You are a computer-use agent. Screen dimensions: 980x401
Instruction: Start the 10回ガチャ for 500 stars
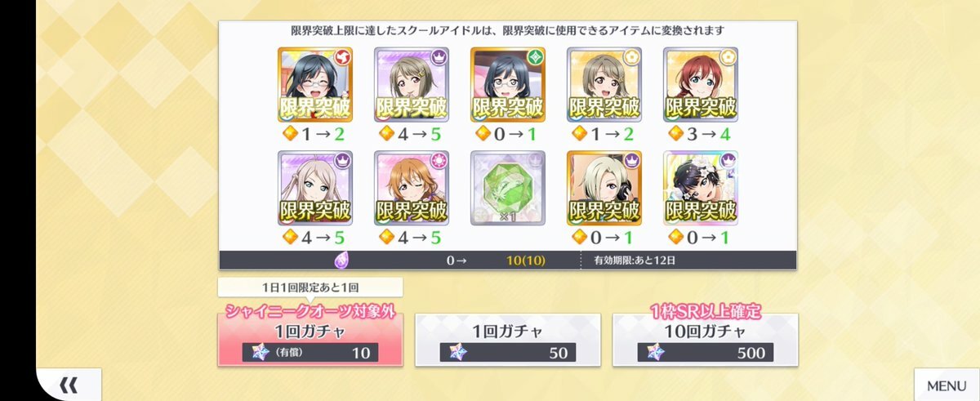pyautogui.click(x=705, y=339)
